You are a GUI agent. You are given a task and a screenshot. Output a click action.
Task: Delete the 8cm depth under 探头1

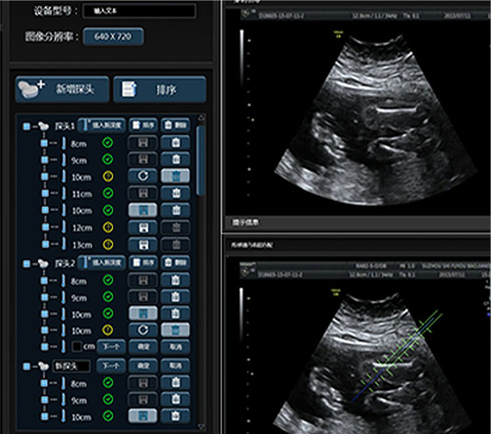(175, 143)
